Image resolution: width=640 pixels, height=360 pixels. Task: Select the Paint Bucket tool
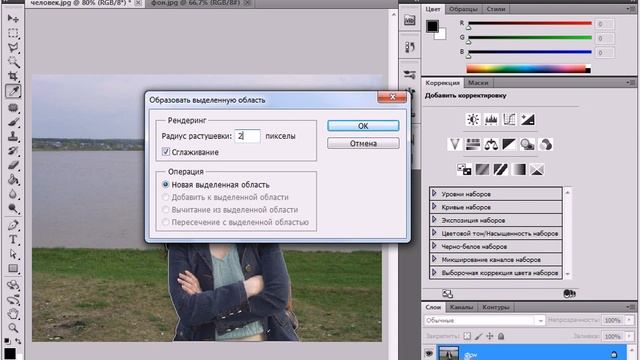pyautogui.click(x=13, y=179)
